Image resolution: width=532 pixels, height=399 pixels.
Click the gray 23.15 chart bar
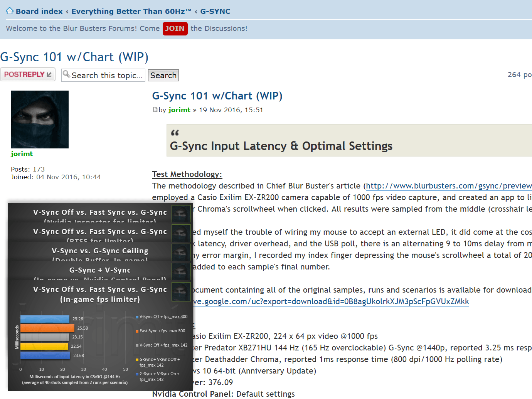(x=45, y=337)
